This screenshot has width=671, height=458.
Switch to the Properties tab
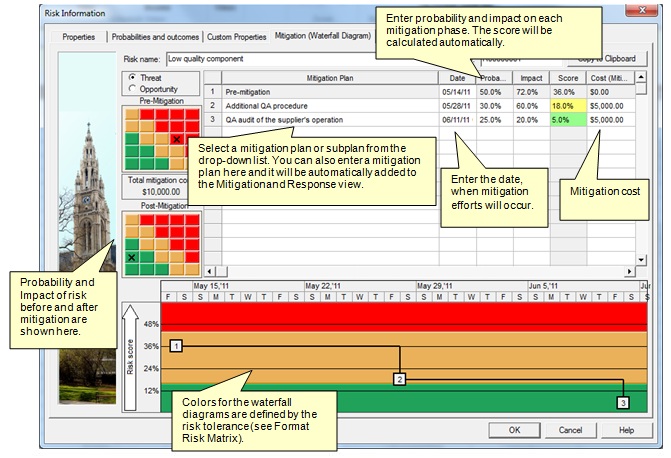click(x=79, y=37)
